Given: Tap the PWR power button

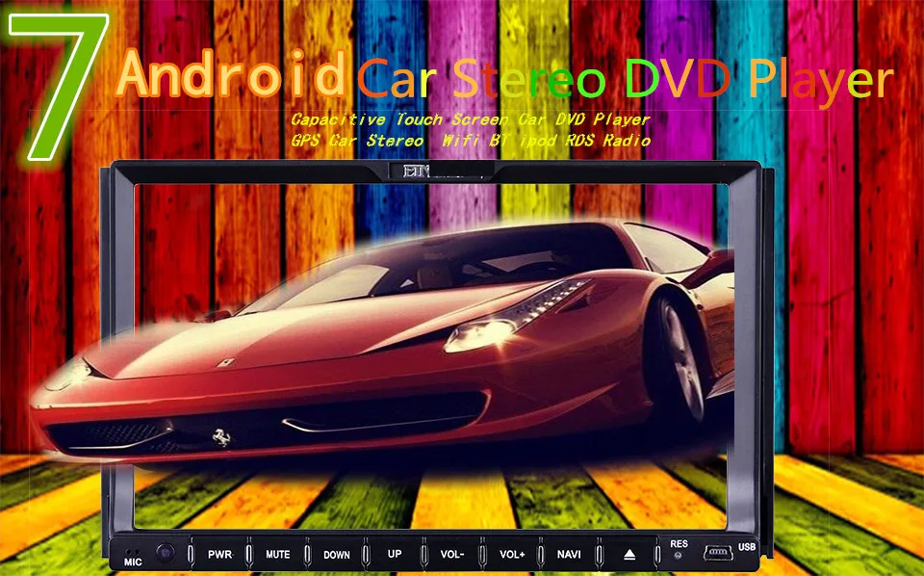Looking at the screenshot, I should tap(219, 554).
